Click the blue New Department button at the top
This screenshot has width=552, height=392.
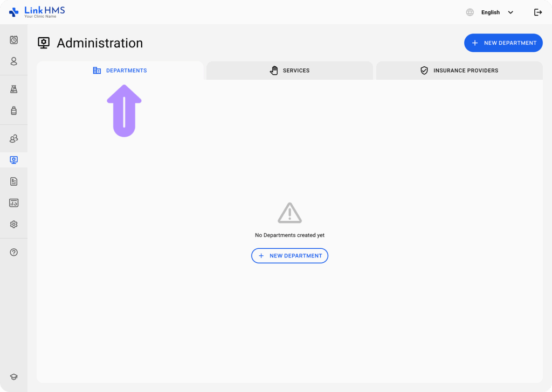pyautogui.click(x=503, y=43)
